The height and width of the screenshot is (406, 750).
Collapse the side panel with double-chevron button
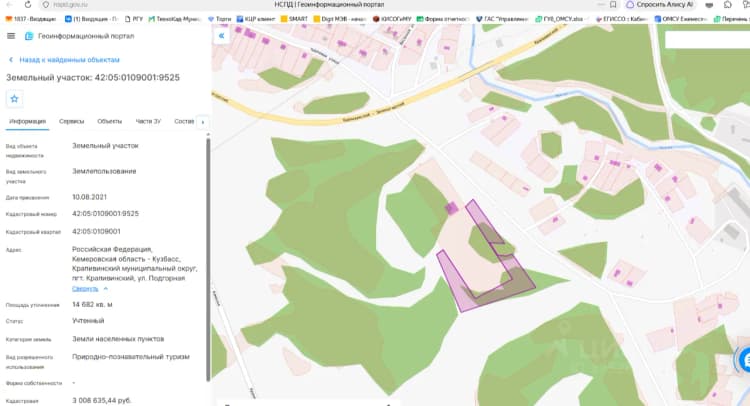pyautogui.click(x=221, y=36)
